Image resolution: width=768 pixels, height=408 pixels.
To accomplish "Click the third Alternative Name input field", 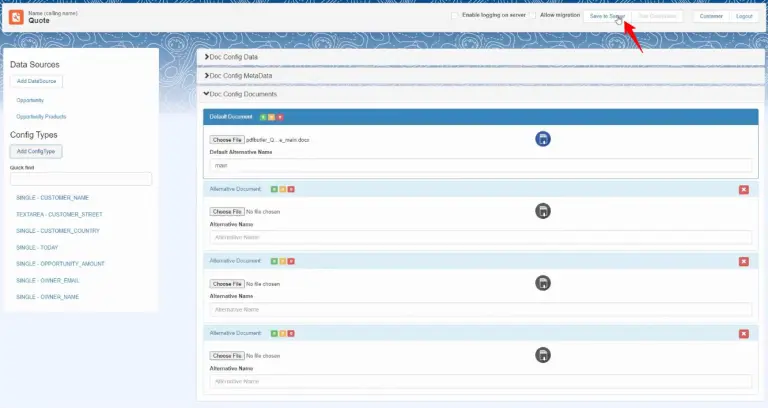I will [x=481, y=382].
